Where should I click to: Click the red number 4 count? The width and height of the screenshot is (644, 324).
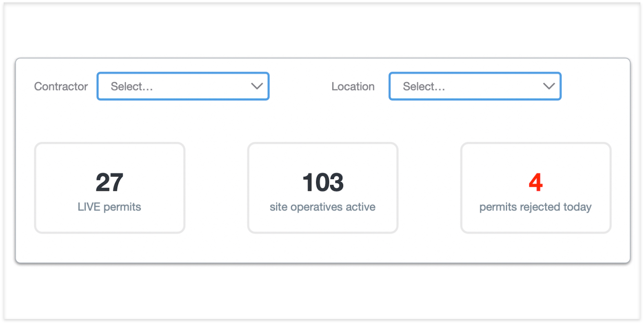point(536,182)
